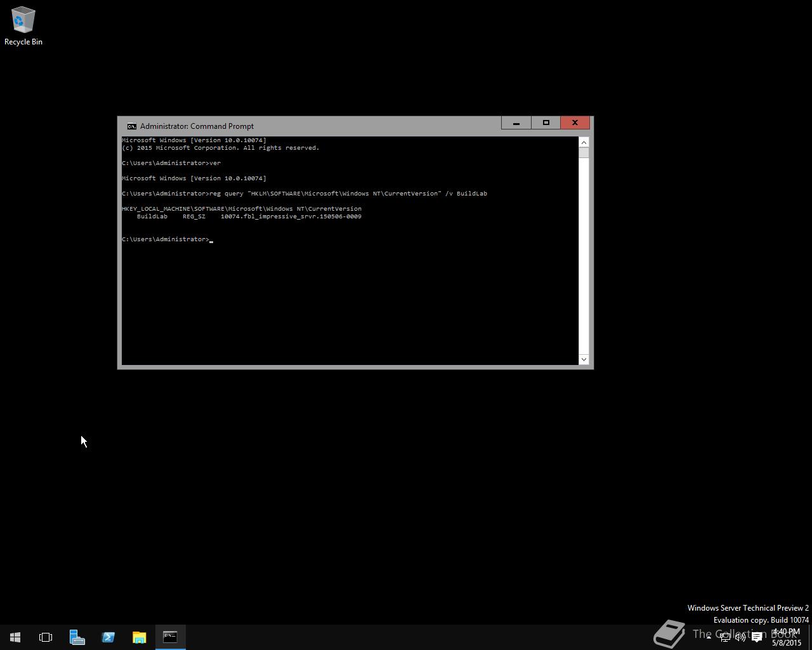Click the Show Desktop strip
Image resolution: width=812 pixels, height=650 pixels.
(x=810, y=637)
